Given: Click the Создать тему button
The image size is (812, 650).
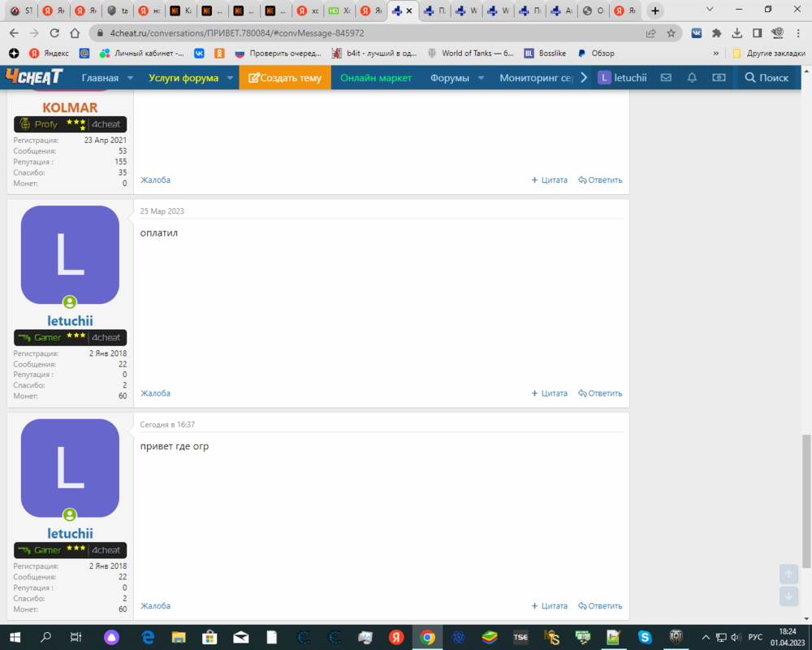Looking at the screenshot, I should click(x=285, y=78).
